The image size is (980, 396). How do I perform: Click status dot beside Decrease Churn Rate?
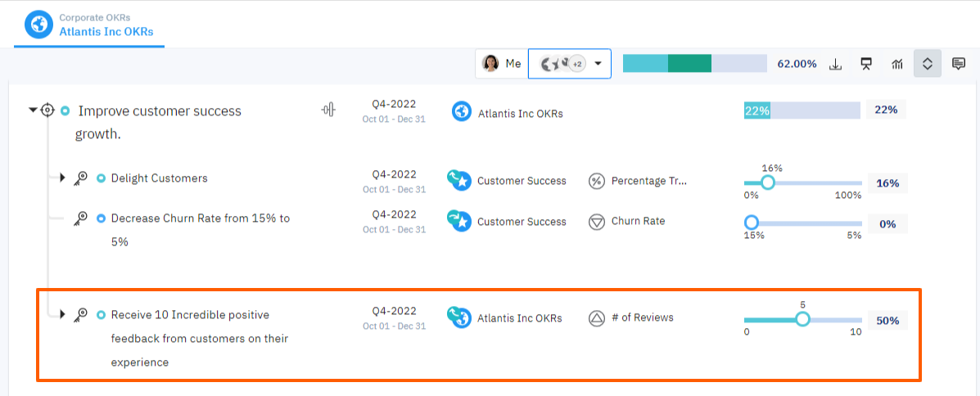coord(102,218)
